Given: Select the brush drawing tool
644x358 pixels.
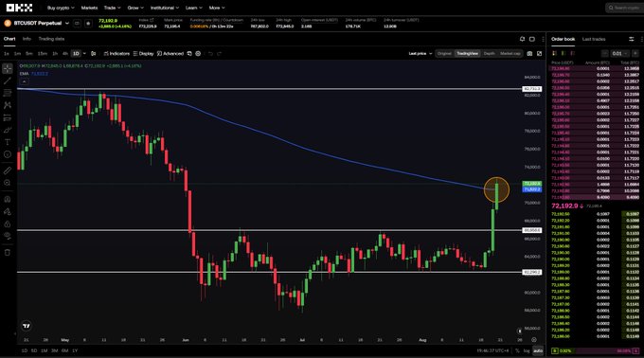Looking at the screenshot, I should 8,130.
